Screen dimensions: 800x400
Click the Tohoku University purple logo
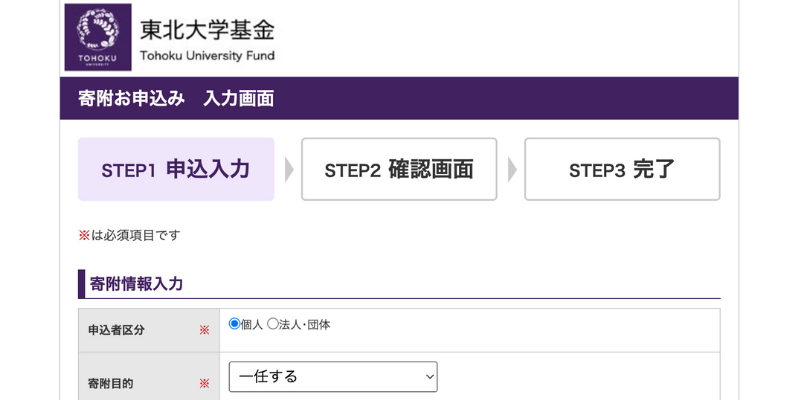pos(98,37)
